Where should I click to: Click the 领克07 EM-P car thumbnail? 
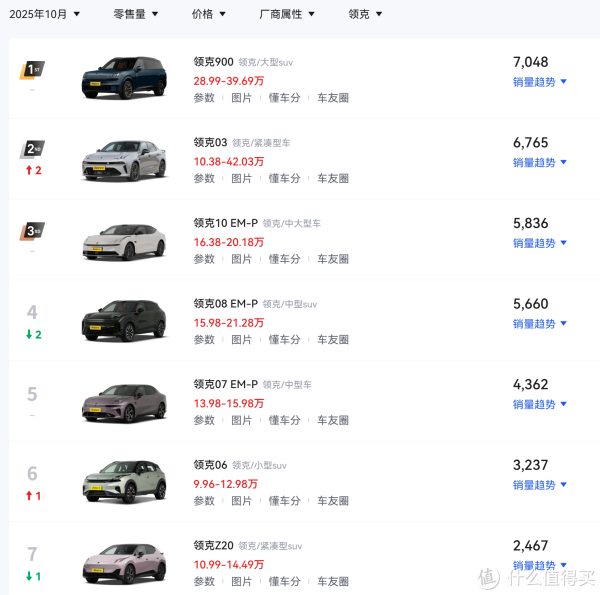click(x=123, y=402)
